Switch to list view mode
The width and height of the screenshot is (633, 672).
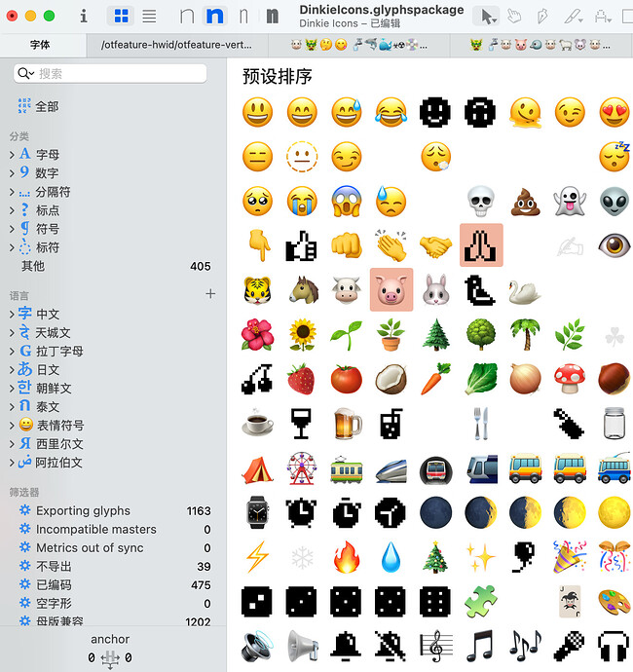[x=149, y=17]
